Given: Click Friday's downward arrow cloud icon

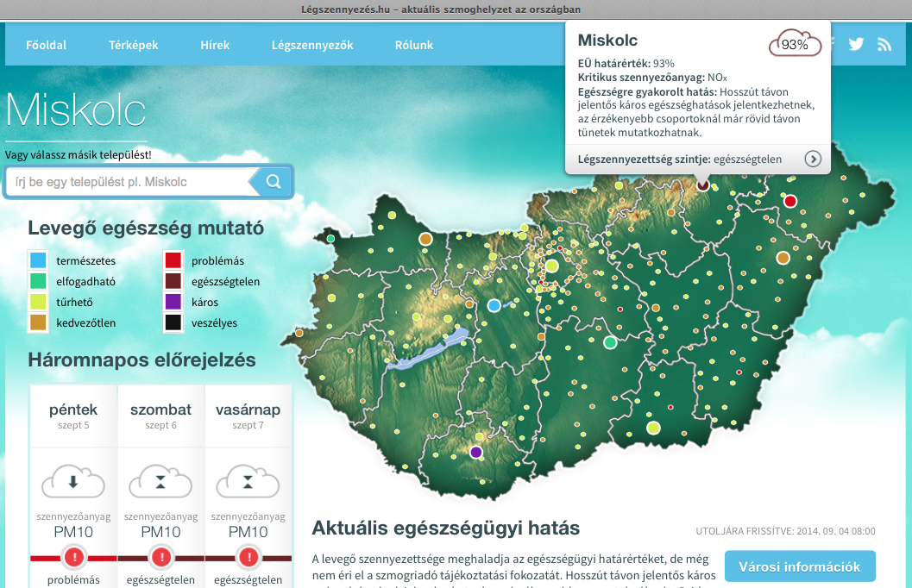Looking at the screenshot, I should tap(73, 482).
